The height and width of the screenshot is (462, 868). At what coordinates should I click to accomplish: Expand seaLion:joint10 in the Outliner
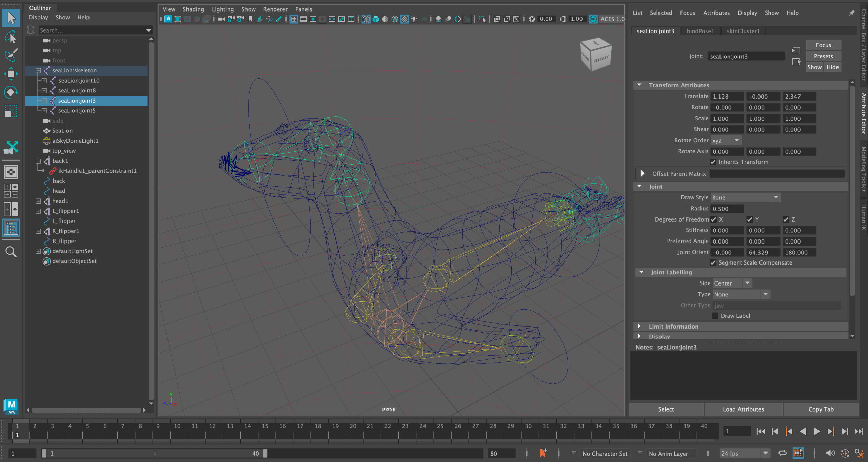(x=44, y=81)
